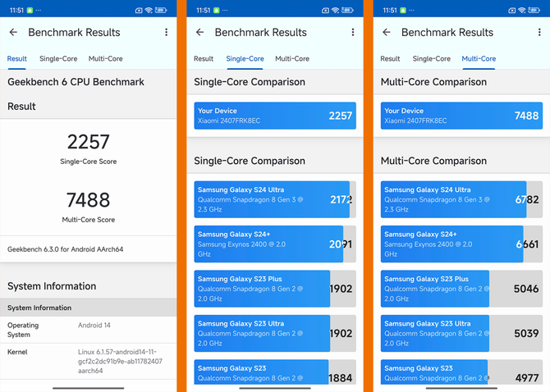Tap the green notification icon in right status bar
The width and height of the screenshot is (550, 392).
point(403,10)
